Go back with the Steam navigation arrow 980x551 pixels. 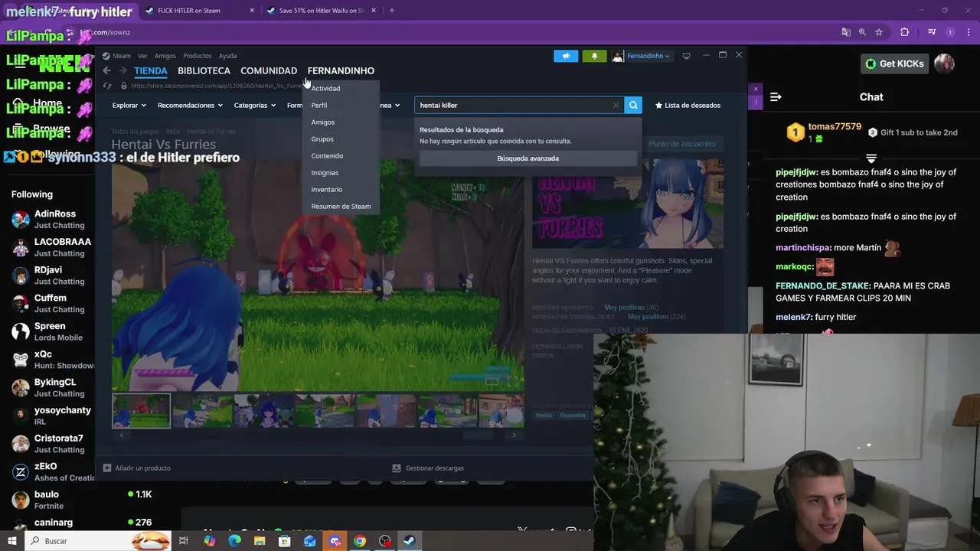(x=106, y=70)
